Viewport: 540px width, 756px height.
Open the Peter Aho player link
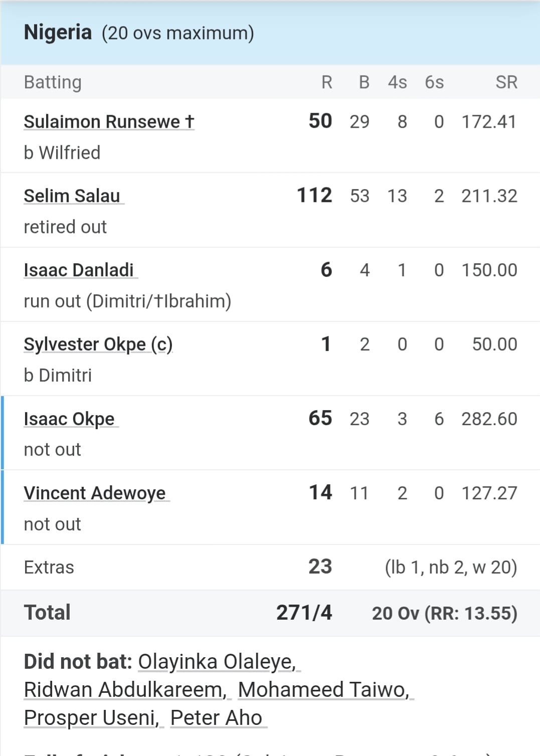(216, 718)
